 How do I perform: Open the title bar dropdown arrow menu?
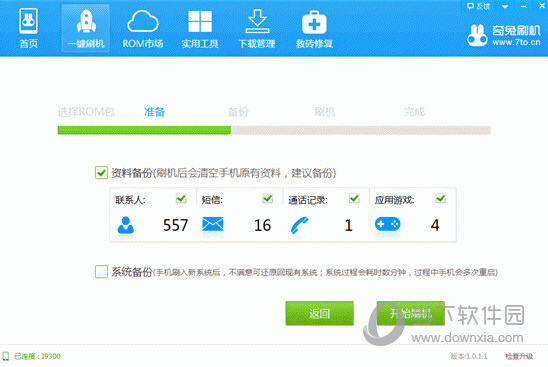click(505, 7)
